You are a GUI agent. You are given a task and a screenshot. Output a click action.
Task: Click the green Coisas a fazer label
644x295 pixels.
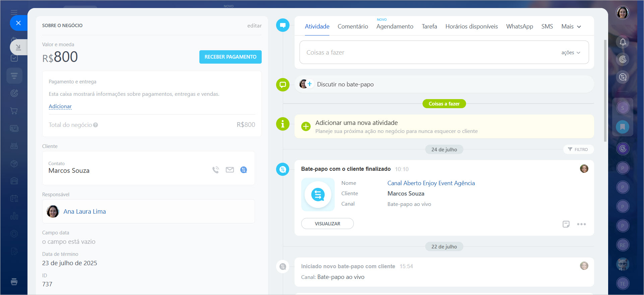coord(444,104)
